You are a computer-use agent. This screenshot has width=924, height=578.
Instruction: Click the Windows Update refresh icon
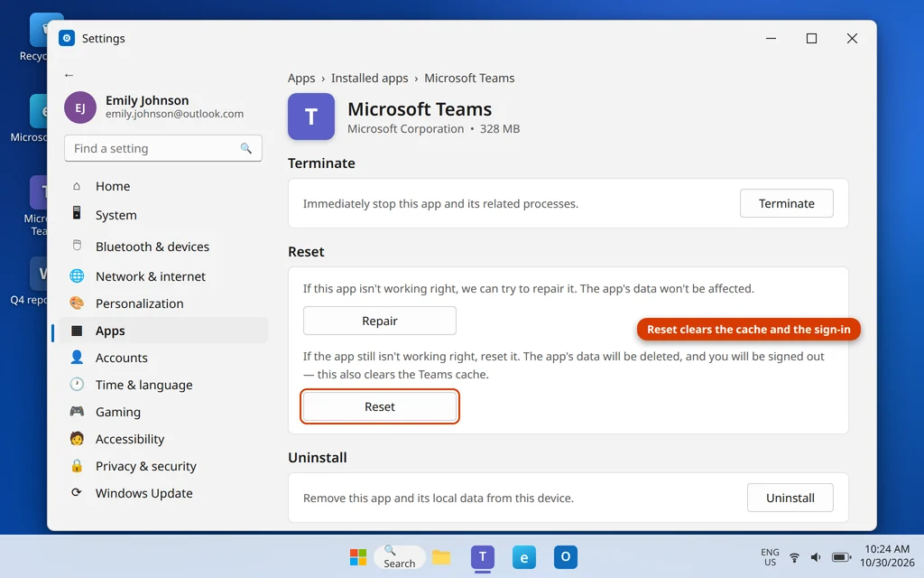point(77,492)
